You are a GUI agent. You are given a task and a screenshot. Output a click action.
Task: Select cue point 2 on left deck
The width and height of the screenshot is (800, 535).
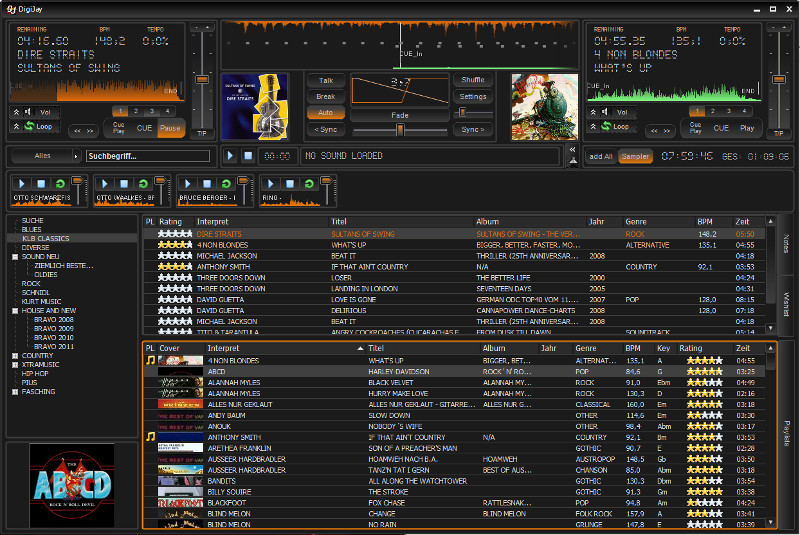pos(136,111)
